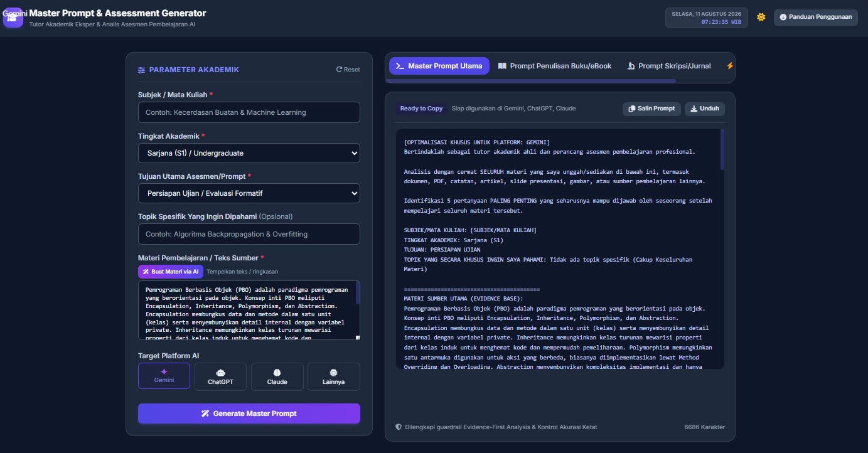
Task: Copy prompt with Salin Prompt
Action: coord(651,109)
